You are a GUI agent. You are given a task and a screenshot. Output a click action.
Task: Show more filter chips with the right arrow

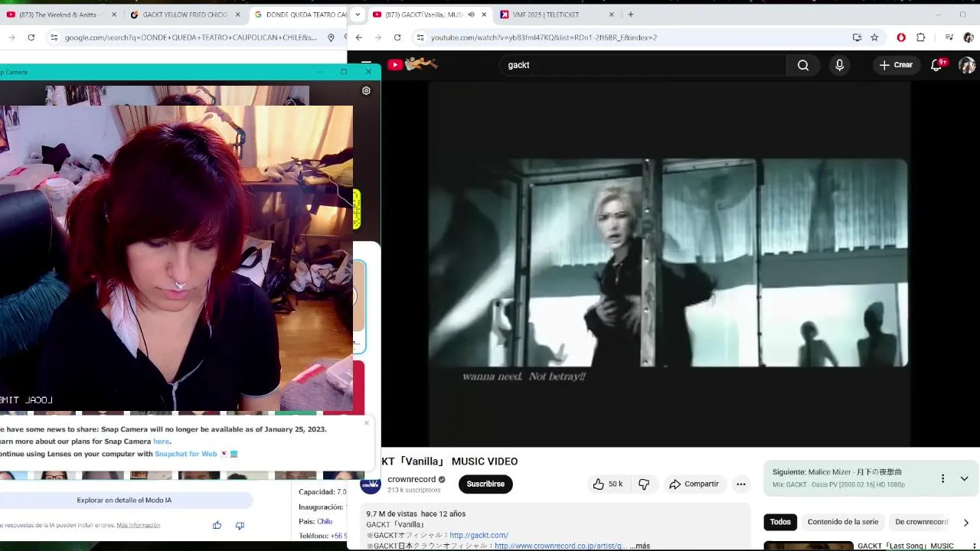(965, 522)
